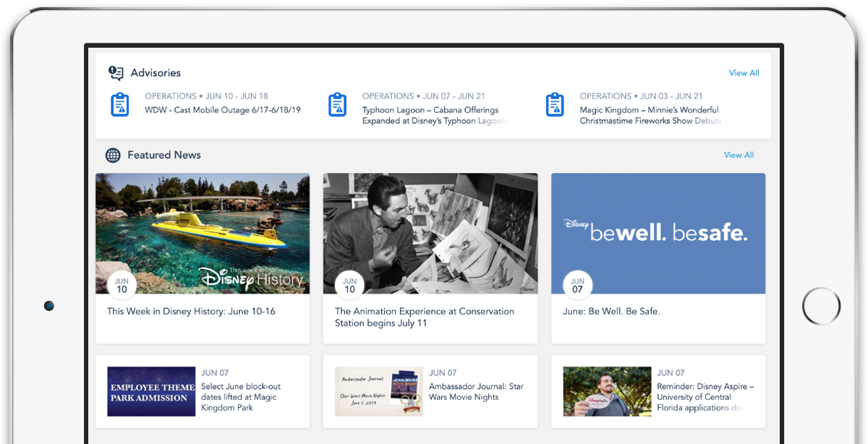Click JUN 07 date above block-out dates article
This screenshot has height=444, width=868.
(x=215, y=373)
